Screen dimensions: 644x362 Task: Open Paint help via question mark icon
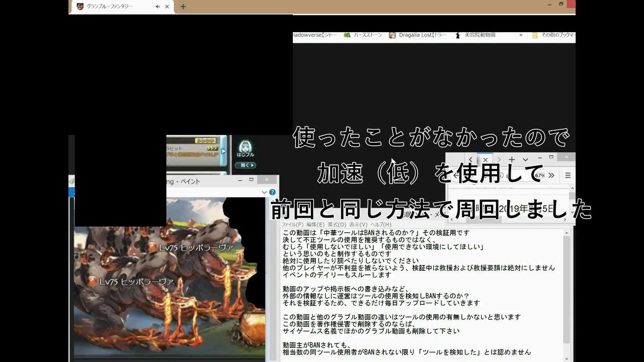click(272, 192)
